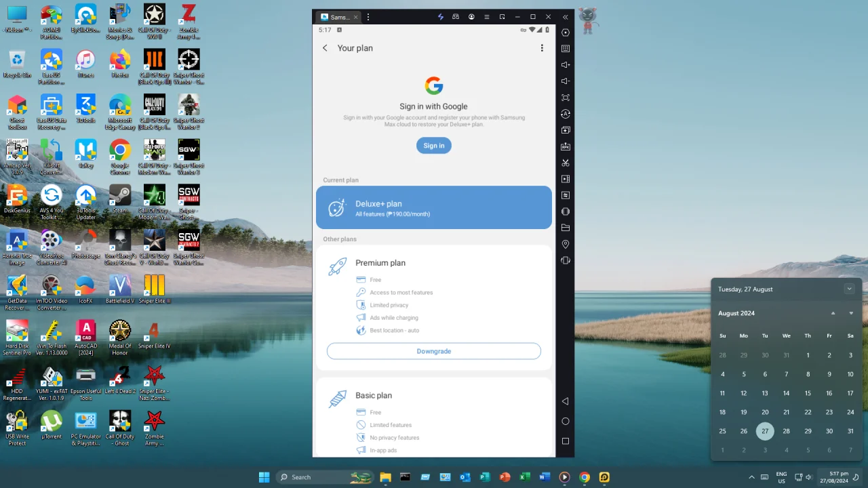This screenshot has height=488, width=868.
Task: Toggle emulator fullscreen from sidebar
Action: (x=566, y=98)
